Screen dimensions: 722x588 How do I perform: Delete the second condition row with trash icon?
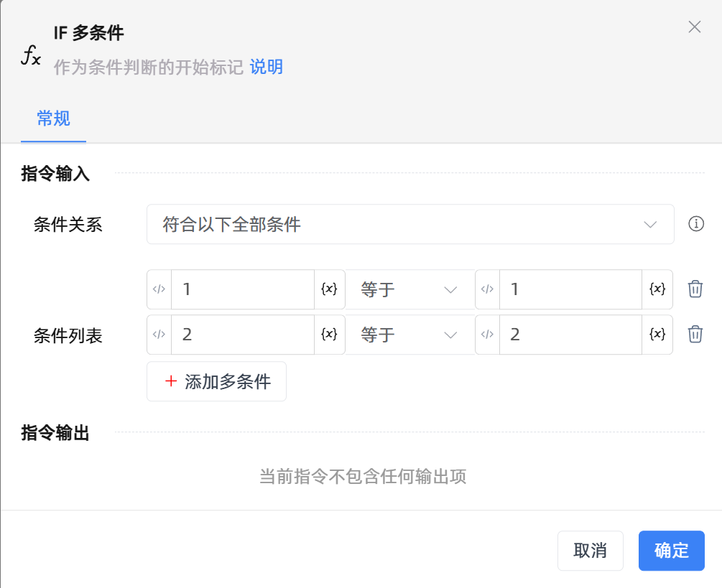pyautogui.click(x=695, y=335)
